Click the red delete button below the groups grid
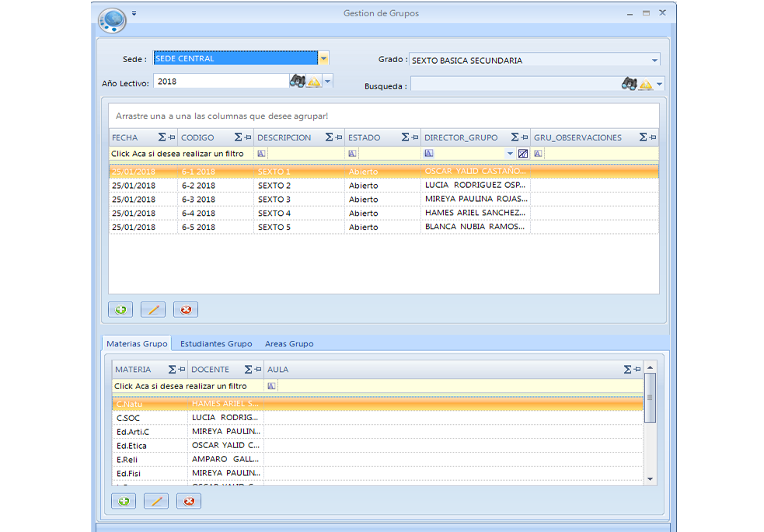 pos(186,310)
